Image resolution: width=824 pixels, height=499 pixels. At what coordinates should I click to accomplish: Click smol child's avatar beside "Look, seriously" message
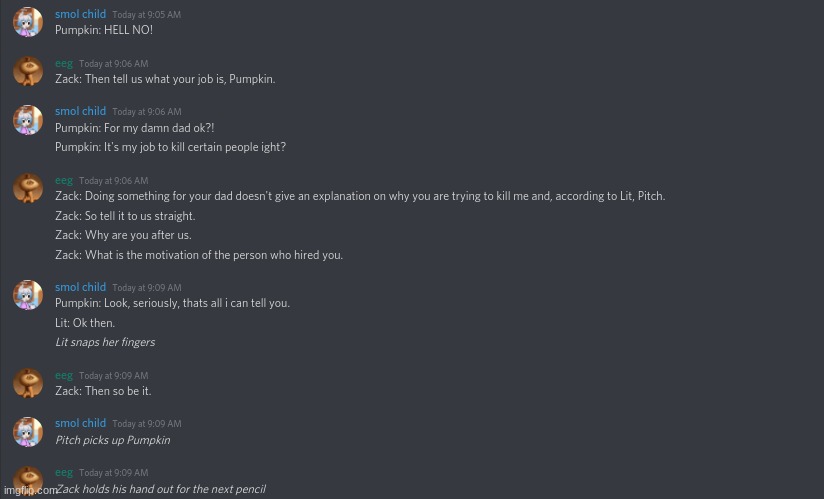point(28,295)
